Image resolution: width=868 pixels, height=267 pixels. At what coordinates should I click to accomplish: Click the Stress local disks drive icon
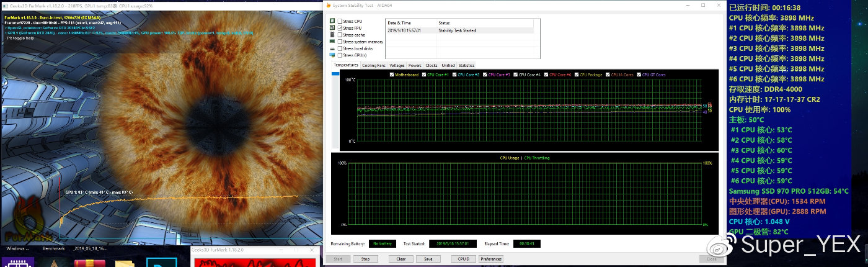[332, 49]
